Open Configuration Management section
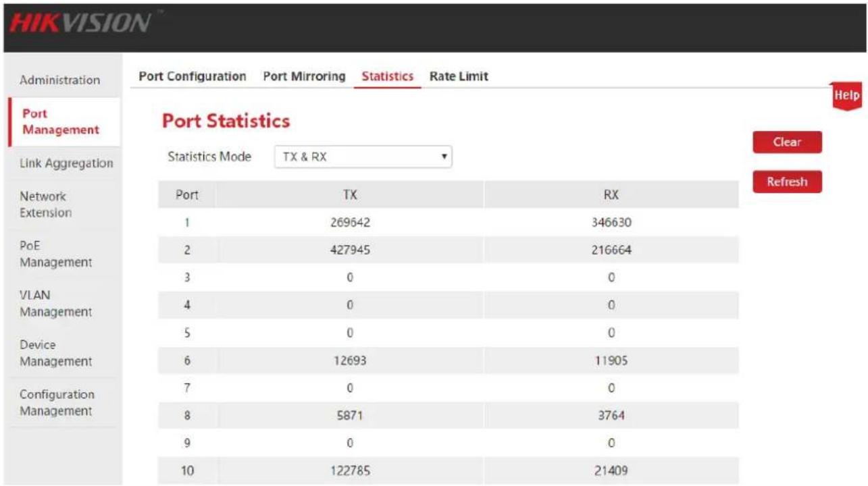 click(x=57, y=402)
